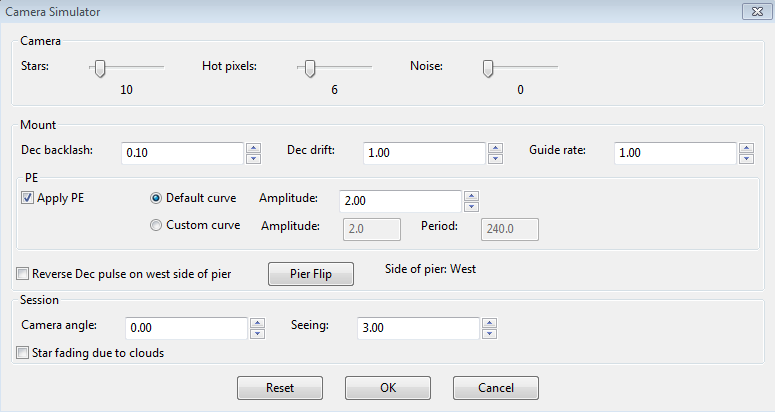Screen dimensions: 775x412
Task: Enable Reverse Dec pulse on west side
Action: tap(23, 273)
